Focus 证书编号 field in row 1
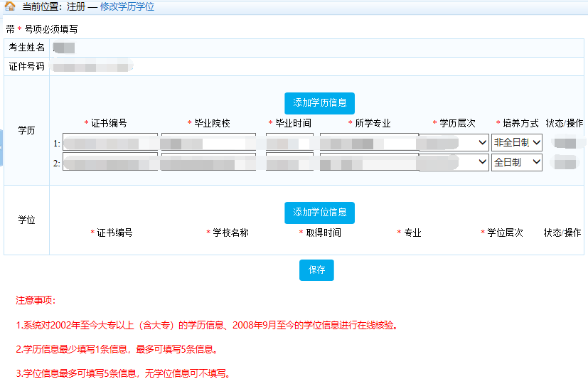Image resolution: width=588 pixels, height=379 pixels. click(110, 142)
